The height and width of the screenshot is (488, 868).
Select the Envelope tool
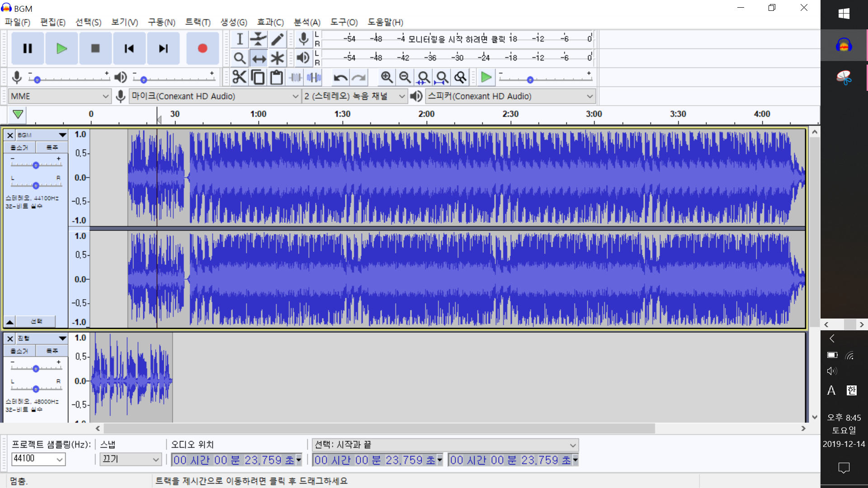coord(258,39)
